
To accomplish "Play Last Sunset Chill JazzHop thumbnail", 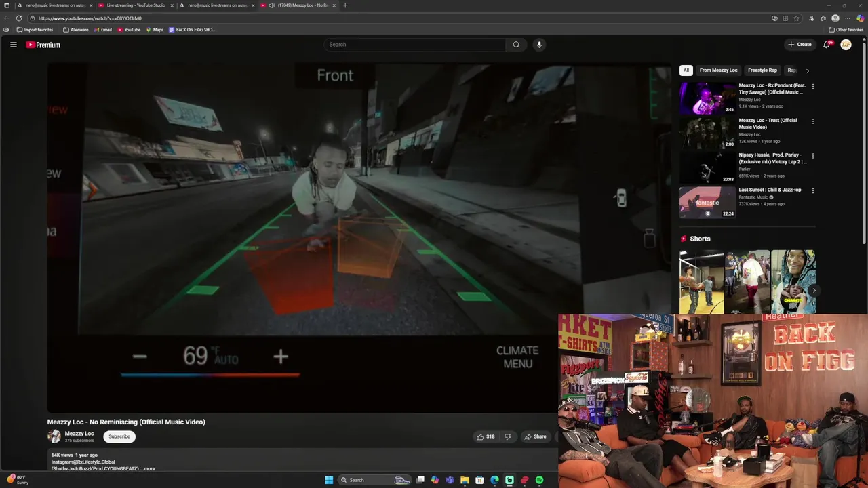I will coord(707,203).
